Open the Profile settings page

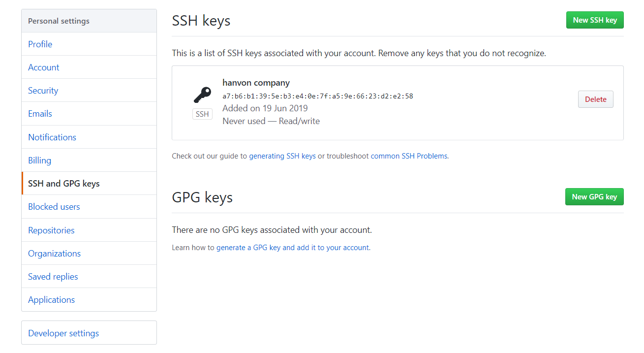(x=40, y=44)
